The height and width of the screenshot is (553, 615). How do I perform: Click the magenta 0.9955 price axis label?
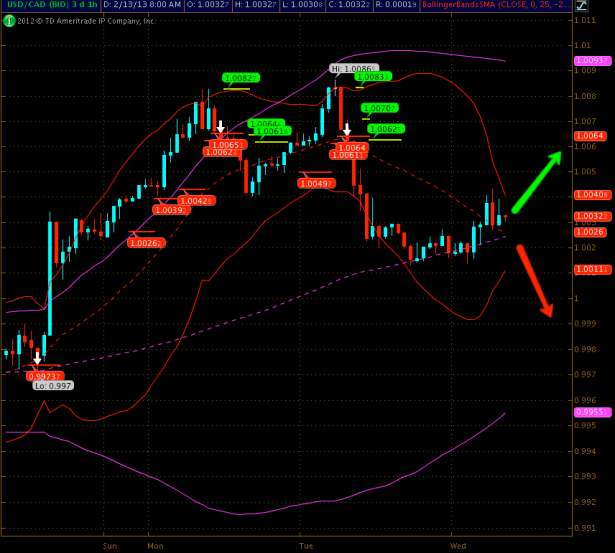(x=588, y=412)
